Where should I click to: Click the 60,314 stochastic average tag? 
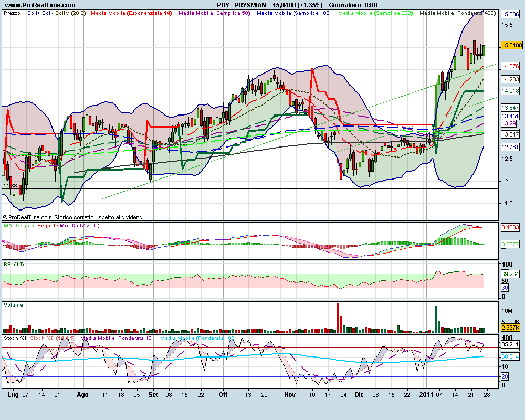click(x=510, y=356)
